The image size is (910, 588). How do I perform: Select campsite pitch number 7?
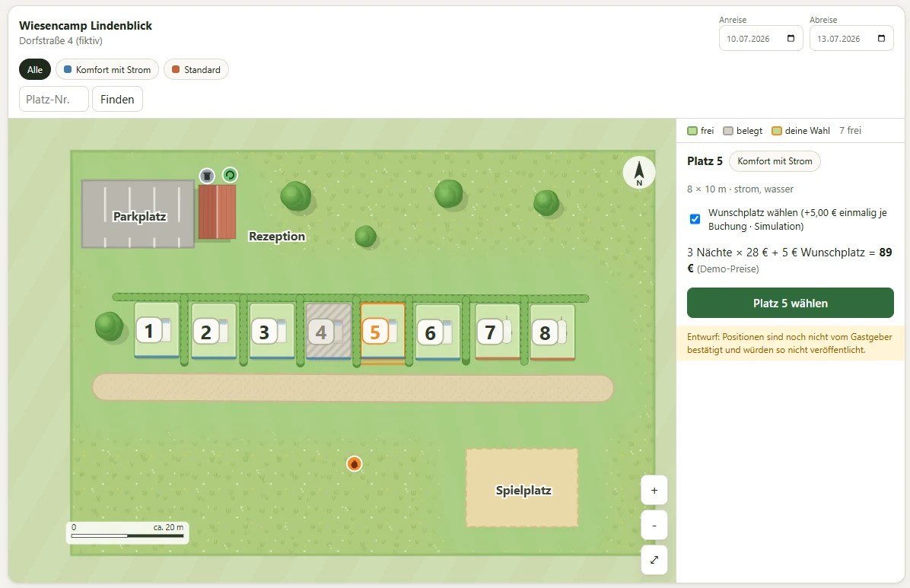[498, 332]
